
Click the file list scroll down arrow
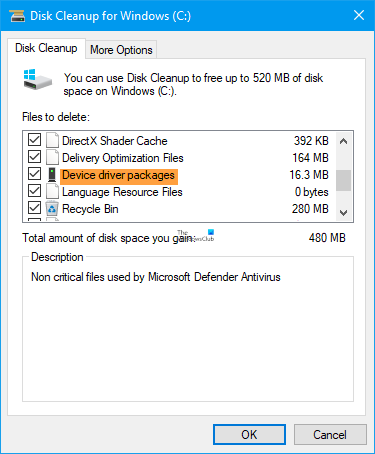343,212
